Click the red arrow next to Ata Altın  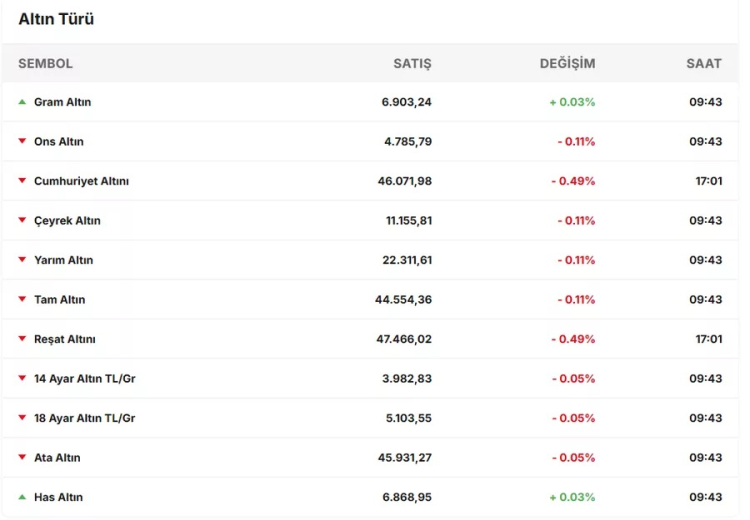pos(22,458)
